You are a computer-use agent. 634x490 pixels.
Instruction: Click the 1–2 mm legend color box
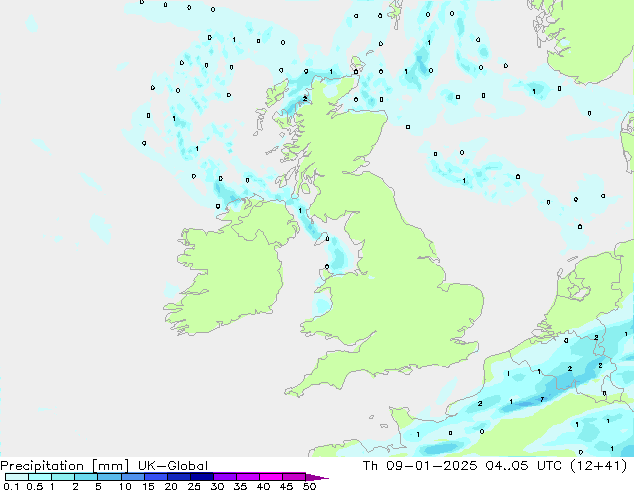coord(63,477)
